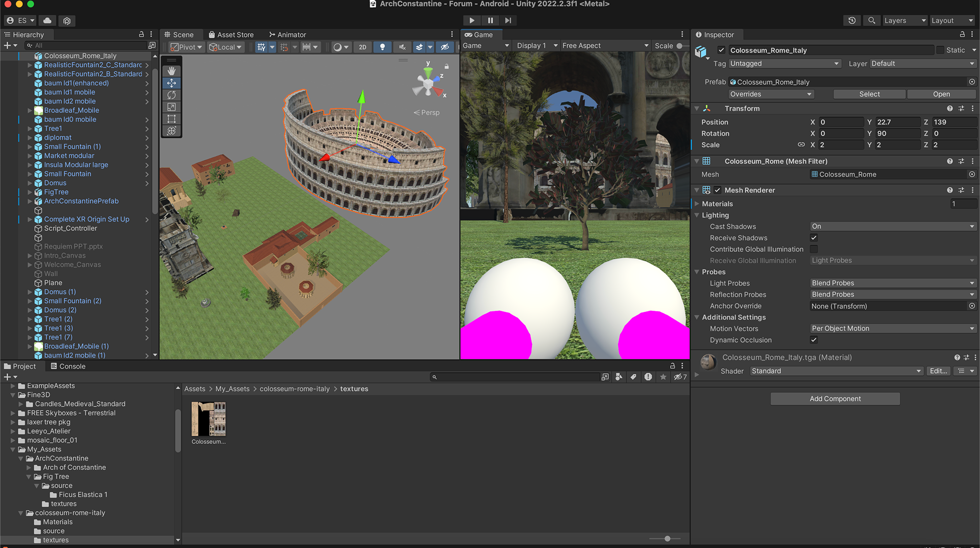Open Cast Shadows dropdown
This screenshot has width=980, height=548.
click(893, 226)
